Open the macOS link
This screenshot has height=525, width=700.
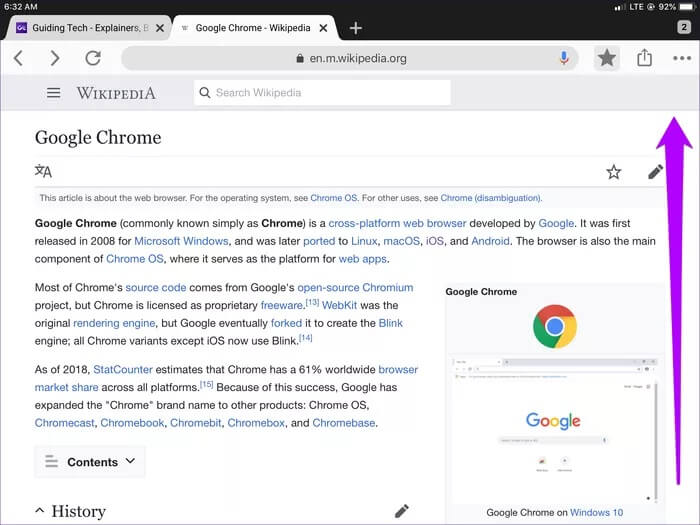(x=401, y=241)
